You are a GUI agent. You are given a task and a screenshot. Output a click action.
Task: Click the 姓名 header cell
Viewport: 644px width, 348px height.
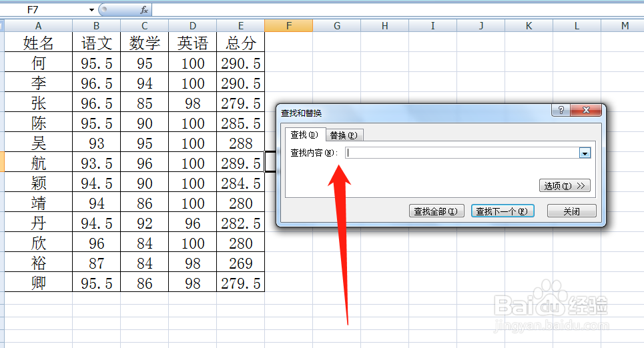pyautogui.click(x=38, y=42)
